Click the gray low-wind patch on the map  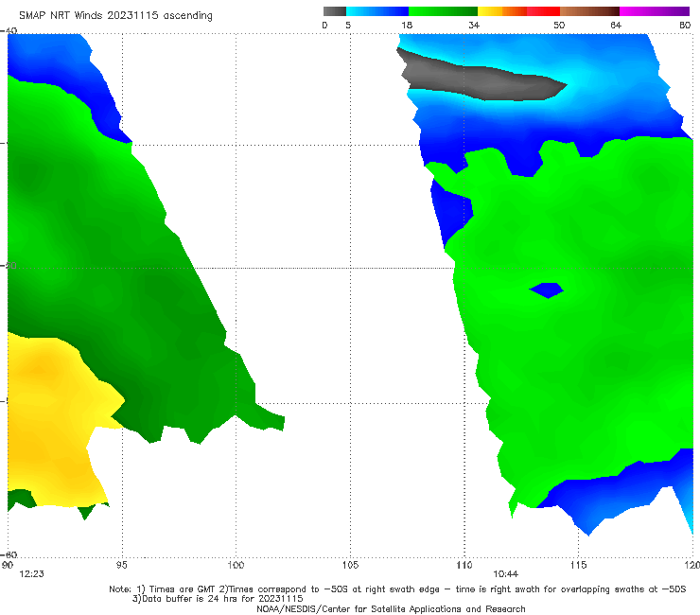pyautogui.click(x=482, y=79)
